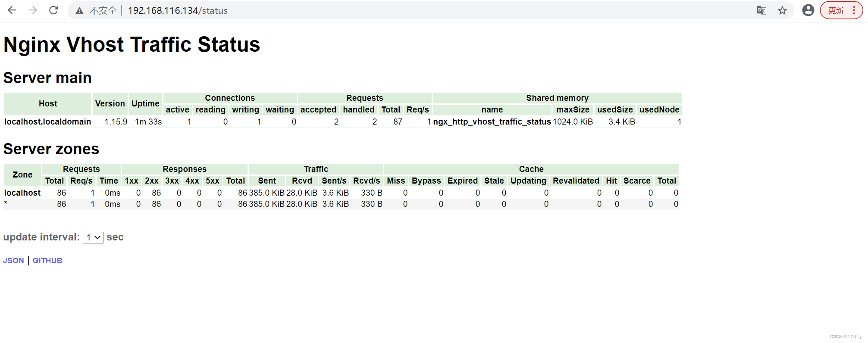
Task: Click the Uptime column header
Action: pos(145,104)
